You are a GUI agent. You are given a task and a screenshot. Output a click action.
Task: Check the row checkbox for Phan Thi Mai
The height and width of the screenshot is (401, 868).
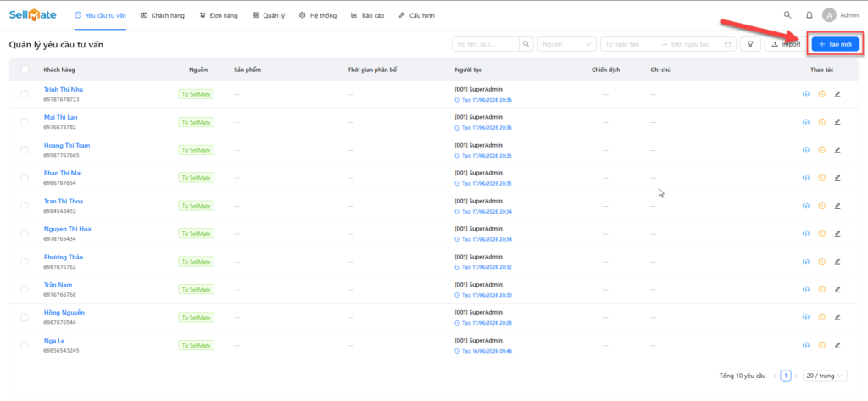(25, 177)
